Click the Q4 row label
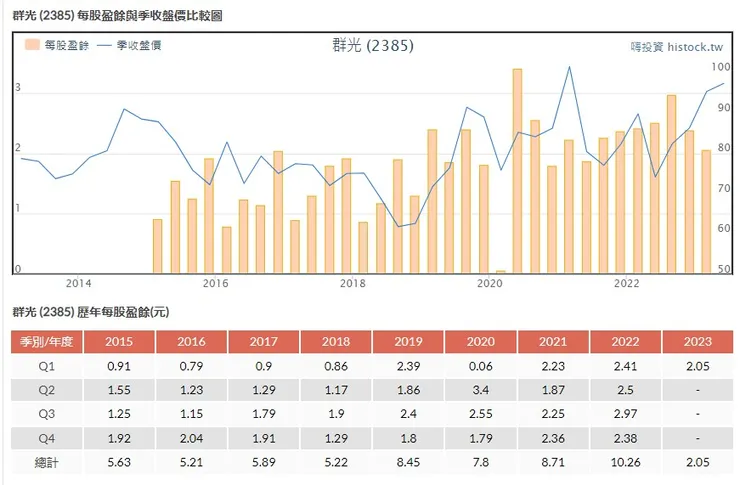The width and height of the screenshot is (740, 485). (47, 438)
